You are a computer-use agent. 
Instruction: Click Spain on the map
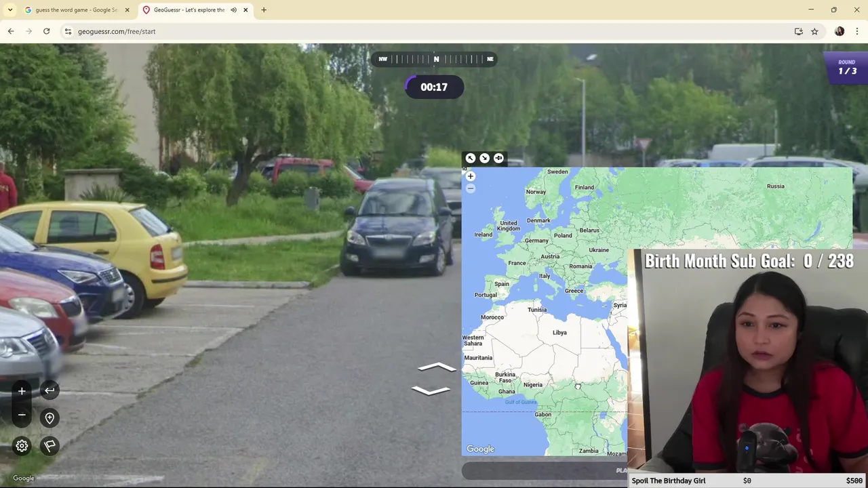pos(502,284)
